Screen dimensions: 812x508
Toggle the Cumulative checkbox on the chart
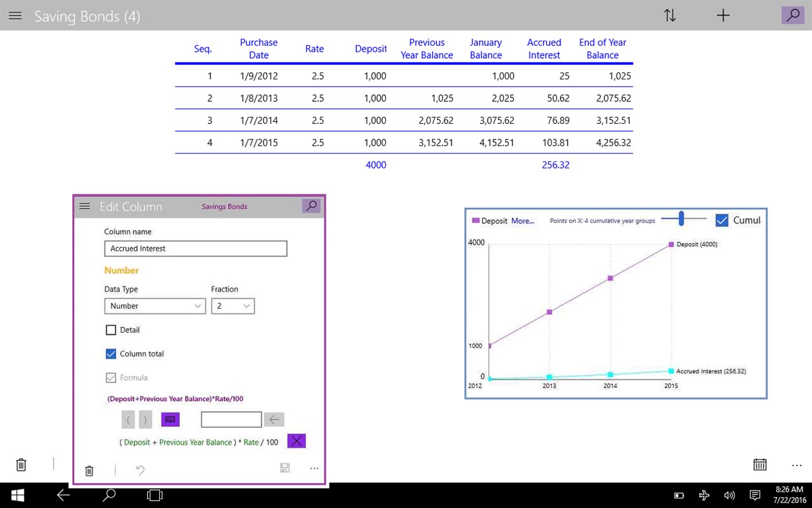[722, 219]
